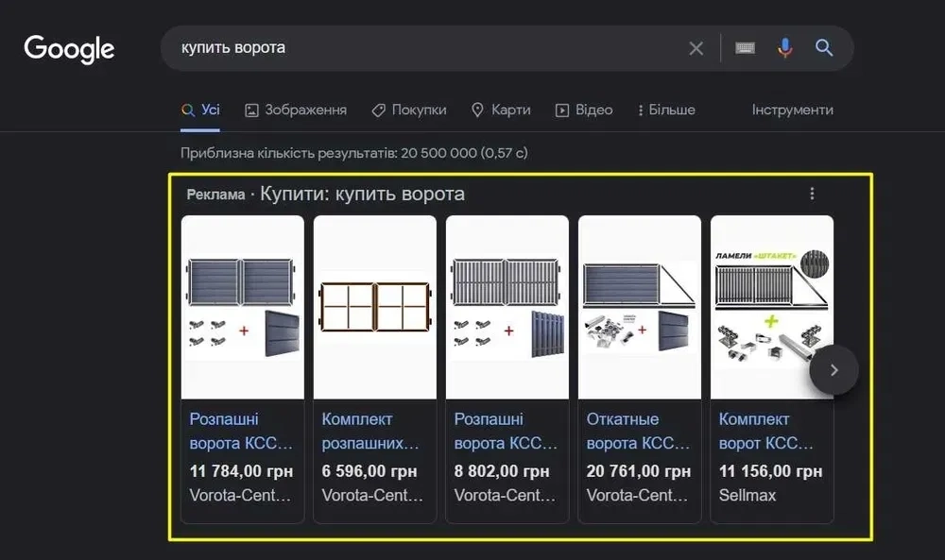The image size is (945, 560).
Task: Open the Карти tab
Action: click(x=501, y=110)
